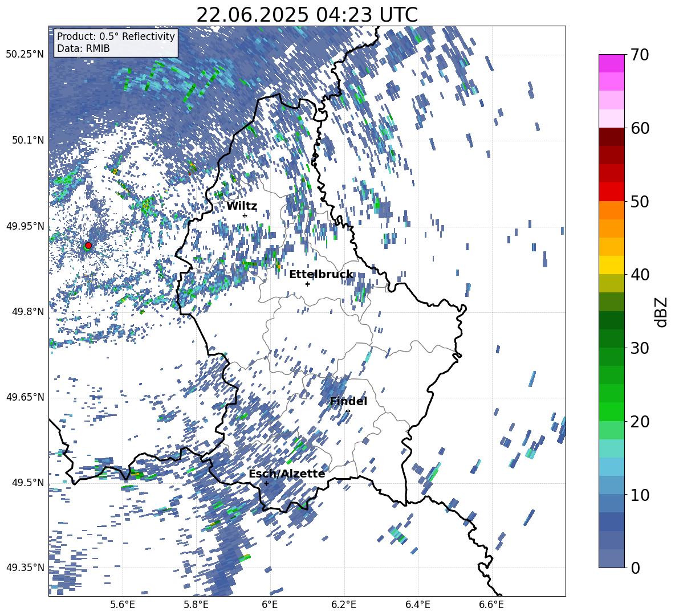Screen dimensions: 675x616
Task: Click the Data: RMIB text
Action: tap(83, 48)
